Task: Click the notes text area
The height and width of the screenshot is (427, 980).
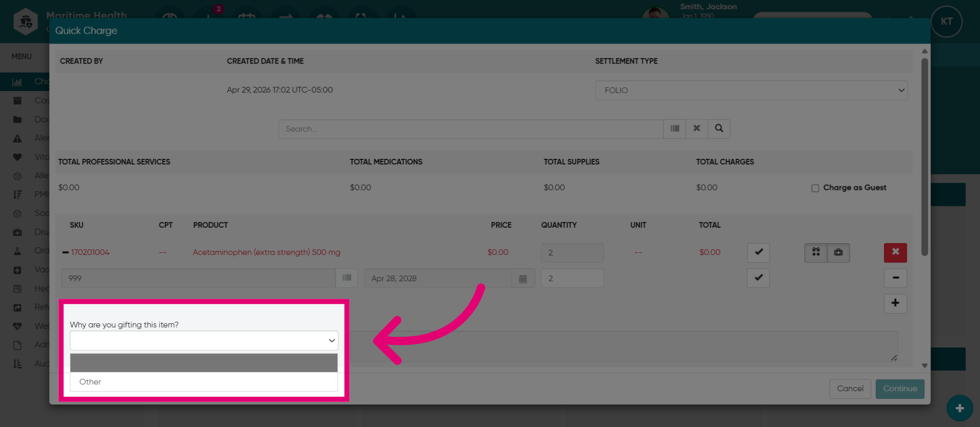Action: 623,346
